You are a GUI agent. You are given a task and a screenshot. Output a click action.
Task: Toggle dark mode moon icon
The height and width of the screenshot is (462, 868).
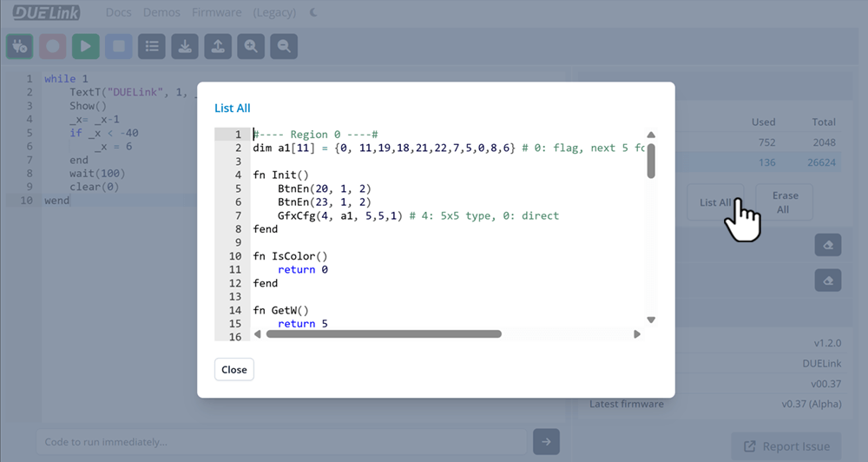coord(313,13)
